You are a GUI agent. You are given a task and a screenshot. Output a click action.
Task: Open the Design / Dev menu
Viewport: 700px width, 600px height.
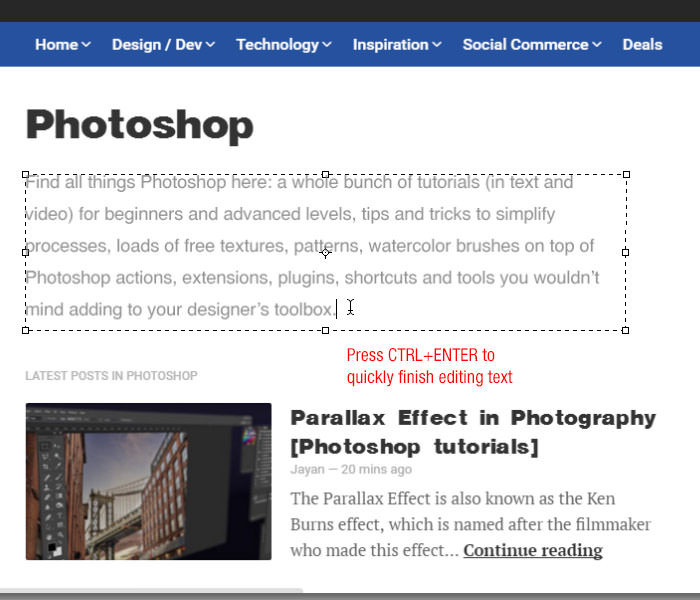[x=163, y=45]
